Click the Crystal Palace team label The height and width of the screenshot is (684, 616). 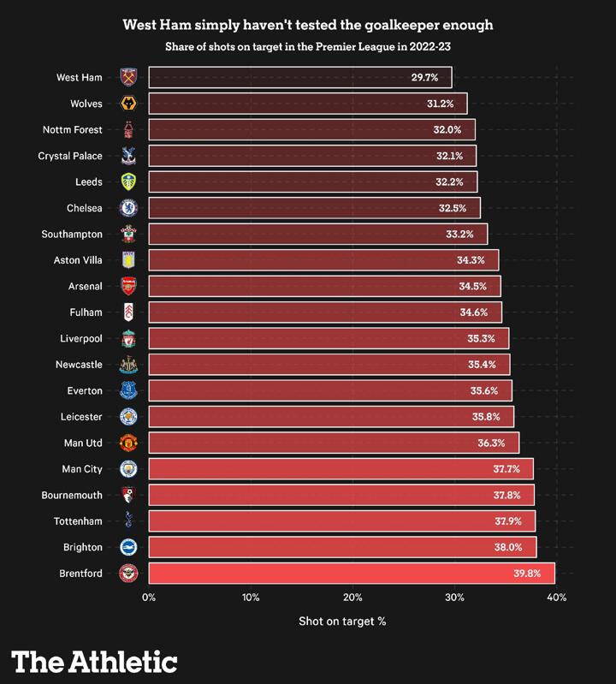tap(70, 156)
